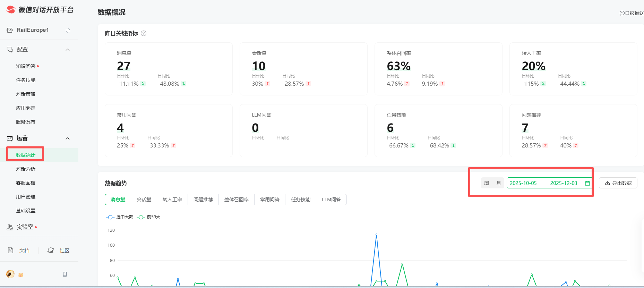Click the robot icon next to RailEurope1
The image size is (644, 288).
tap(10, 30)
